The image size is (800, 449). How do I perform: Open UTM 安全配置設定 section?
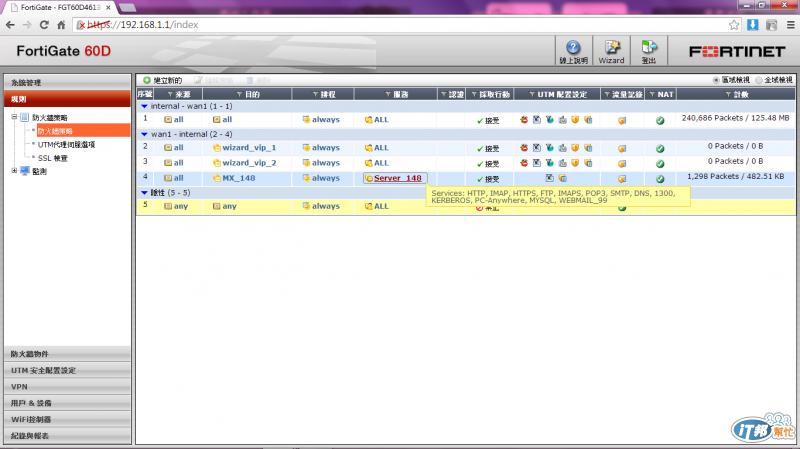tap(67, 370)
